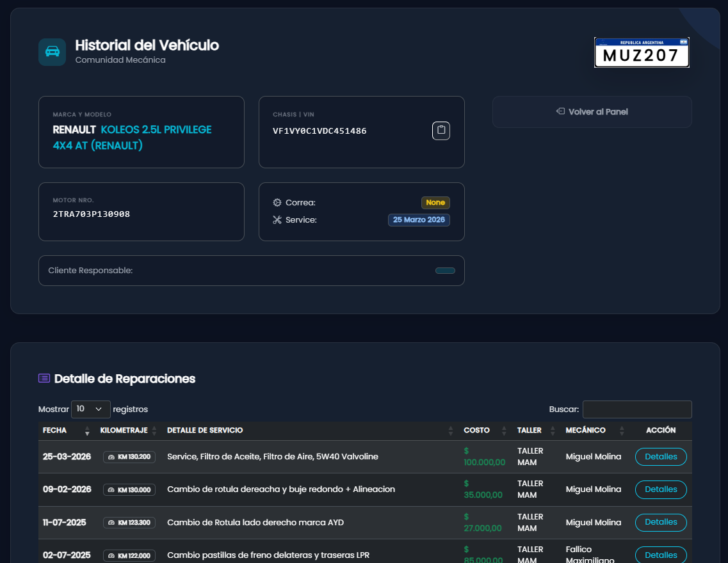This screenshot has width=728, height=563.
Task: Click the MUZ207 license plate image
Action: coord(642,52)
